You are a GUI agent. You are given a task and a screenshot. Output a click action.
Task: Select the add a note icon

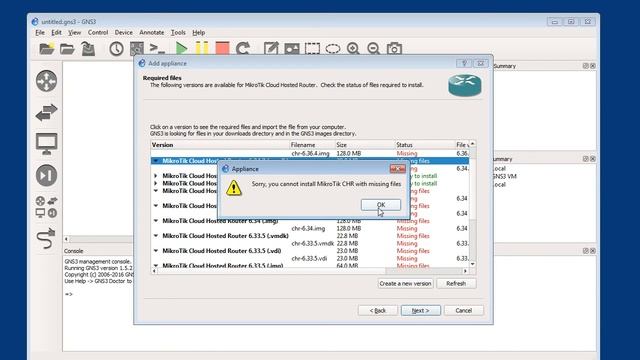(271, 49)
